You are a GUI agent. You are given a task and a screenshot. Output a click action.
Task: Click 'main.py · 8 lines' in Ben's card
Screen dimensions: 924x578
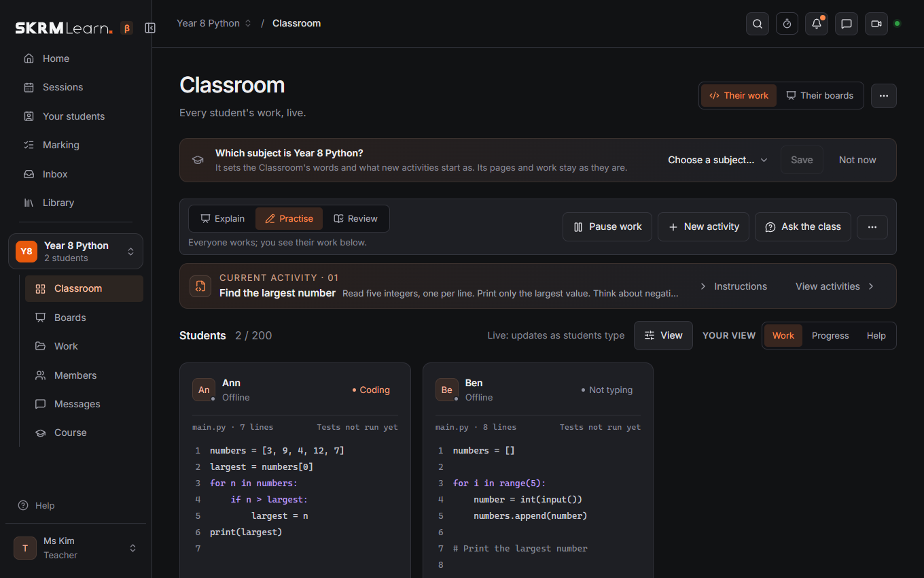(476, 428)
